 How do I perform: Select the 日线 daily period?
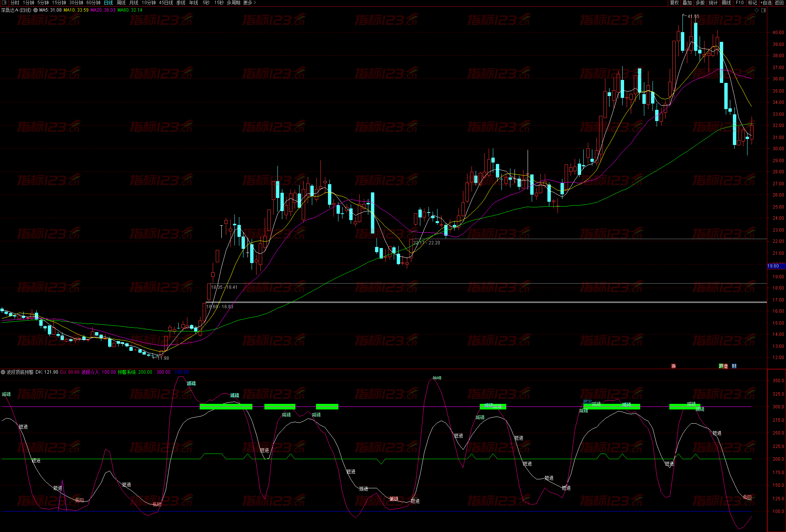pyautogui.click(x=108, y=3)
